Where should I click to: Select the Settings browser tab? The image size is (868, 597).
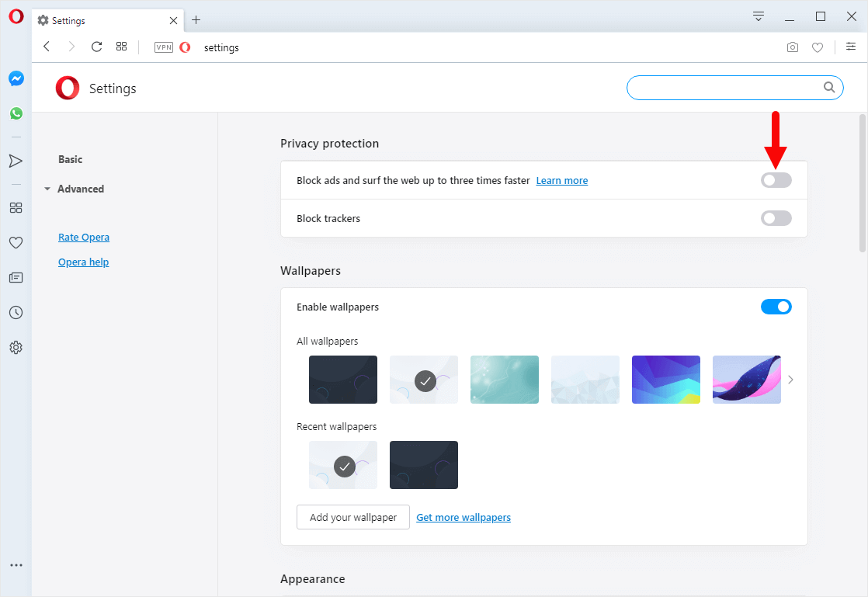click(108, 20)
